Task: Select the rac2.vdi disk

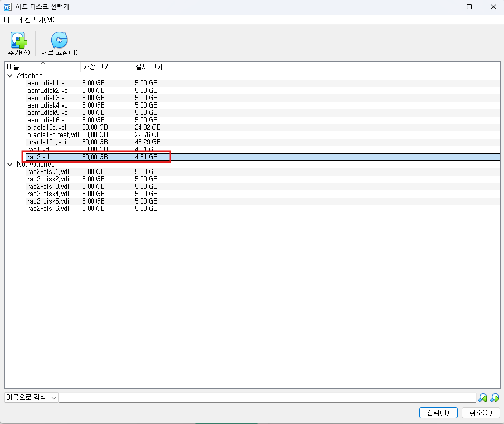Action: [x=263, y=157]
